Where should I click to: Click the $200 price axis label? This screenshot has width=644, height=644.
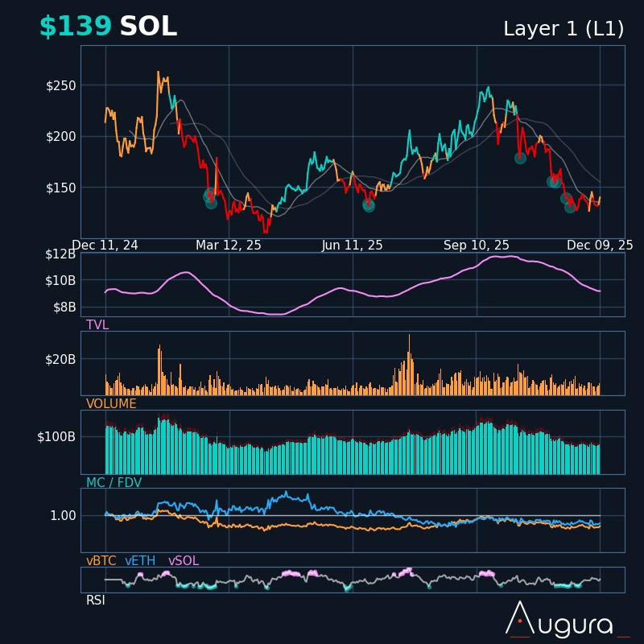coord(61,137)
